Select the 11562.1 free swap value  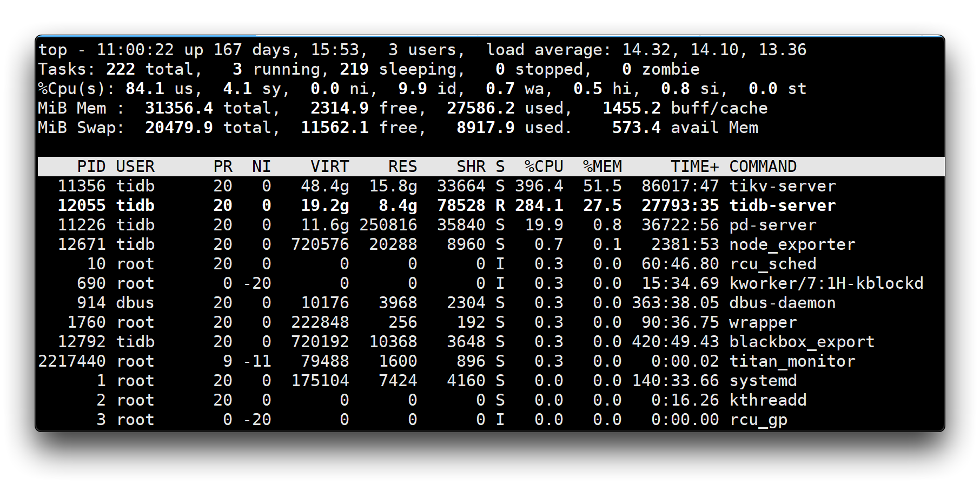point(335,128)
